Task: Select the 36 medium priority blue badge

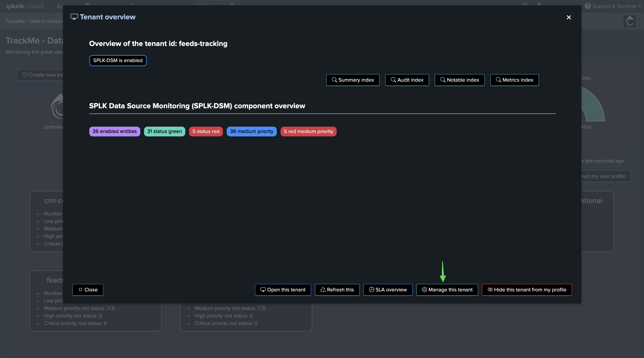Action: click(251, 131)
